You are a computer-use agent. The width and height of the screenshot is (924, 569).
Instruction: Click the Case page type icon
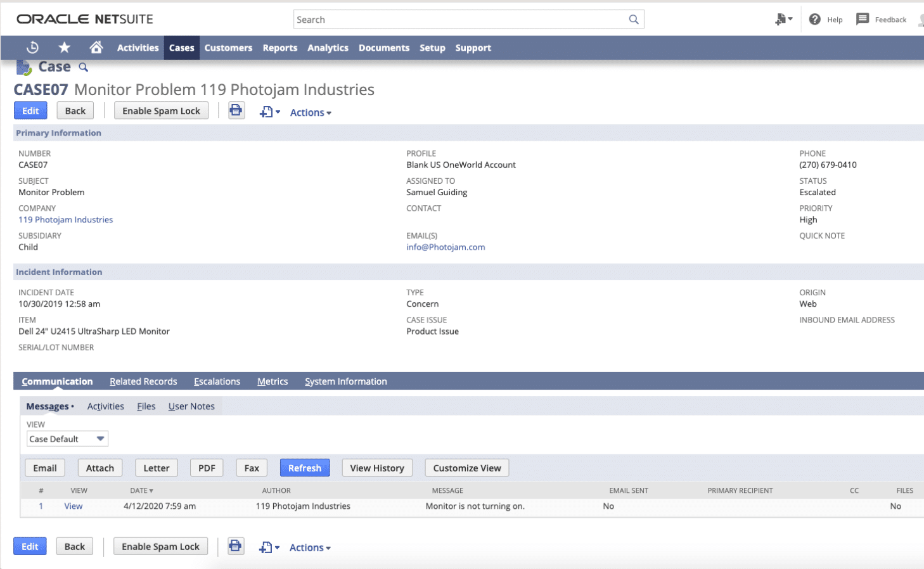click(23, 67)
